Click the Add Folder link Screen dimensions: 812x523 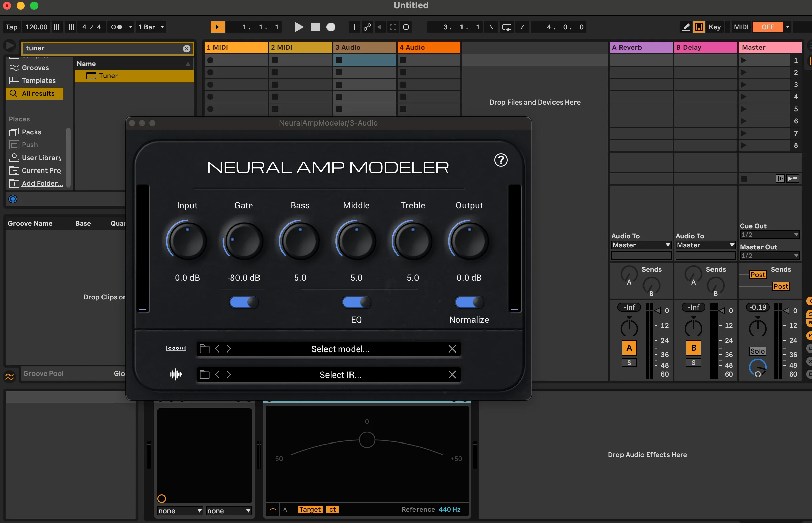[x=42, y=183]
